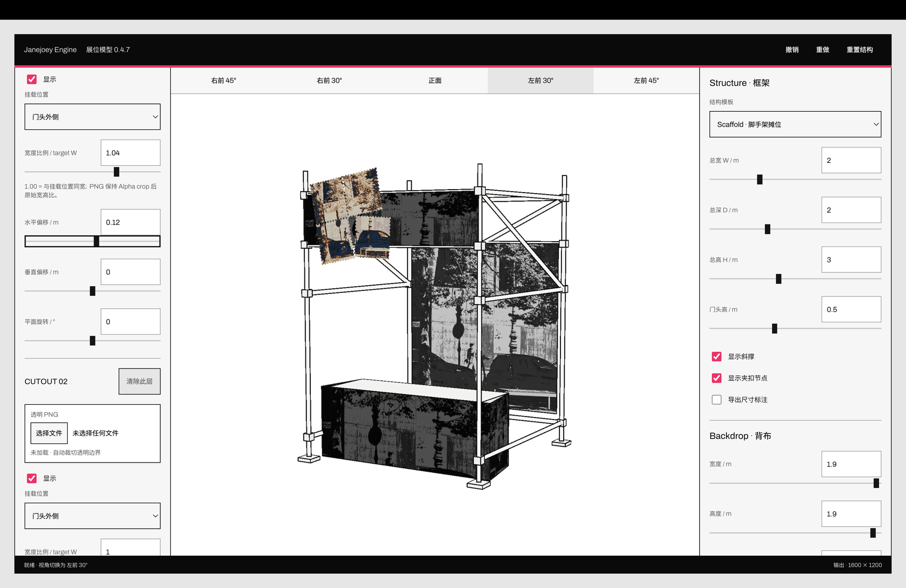The width and height of the screenshot is (906, 588).
Task: Uncheck 显示夹扣节点 option
Action: tap(717, 378)
